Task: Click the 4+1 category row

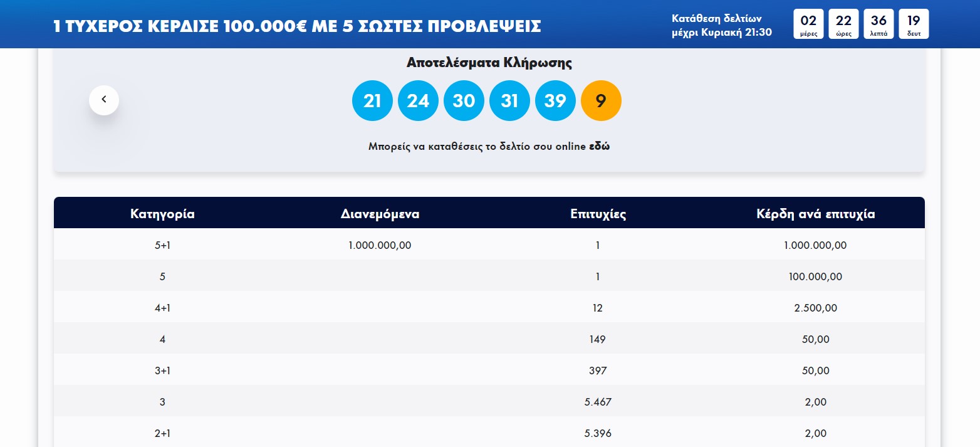Action: pyautogui.click(x=162, y=308)
